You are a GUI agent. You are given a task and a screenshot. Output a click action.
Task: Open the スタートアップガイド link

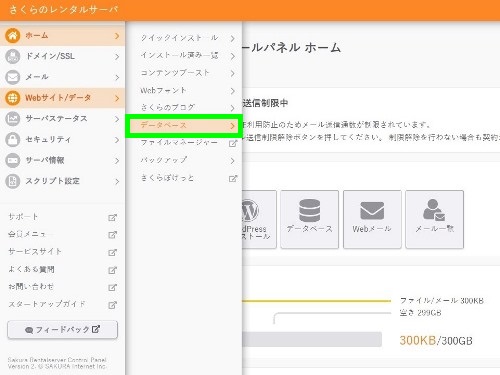47,304
